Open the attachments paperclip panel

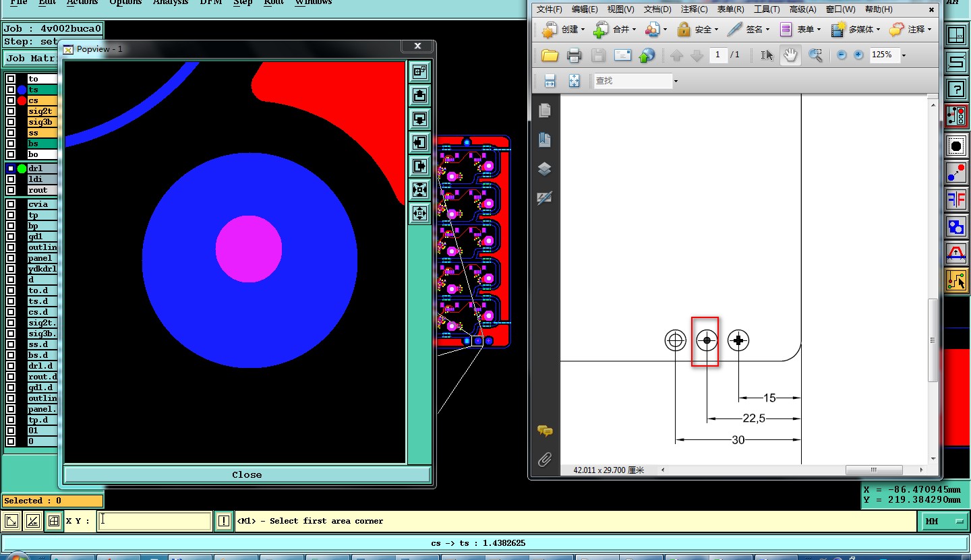tap(545, 460)
